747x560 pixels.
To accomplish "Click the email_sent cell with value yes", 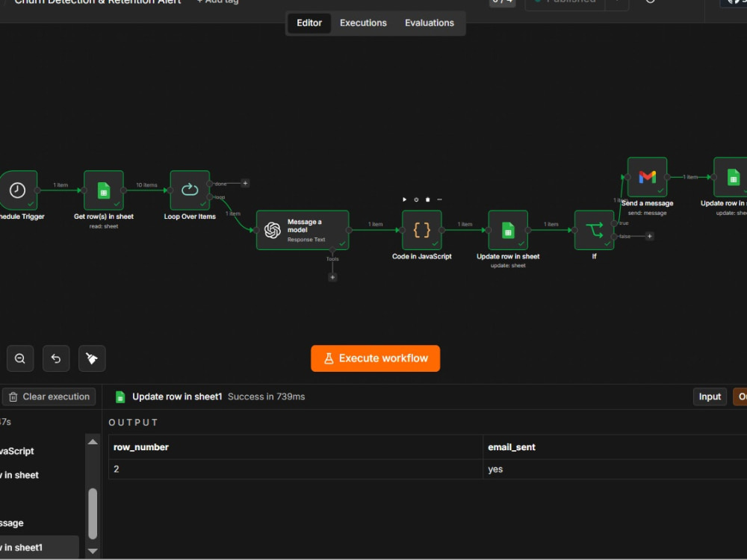I will 615,469.
